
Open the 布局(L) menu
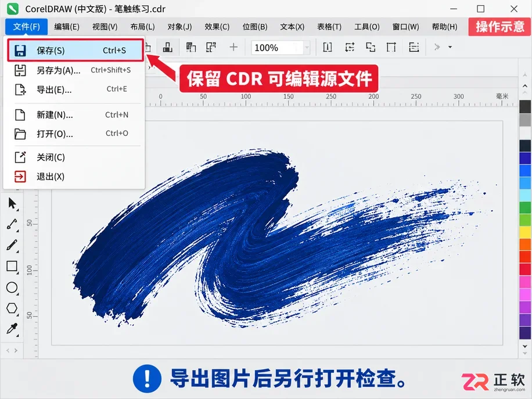142,27
